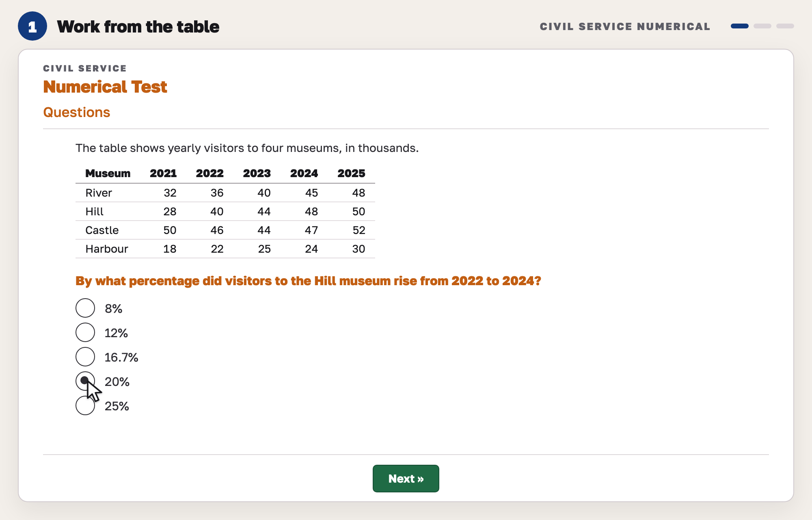Click the Museum column header
The height and width of the screenshot is (520, 812).
[x=108, y=173]
